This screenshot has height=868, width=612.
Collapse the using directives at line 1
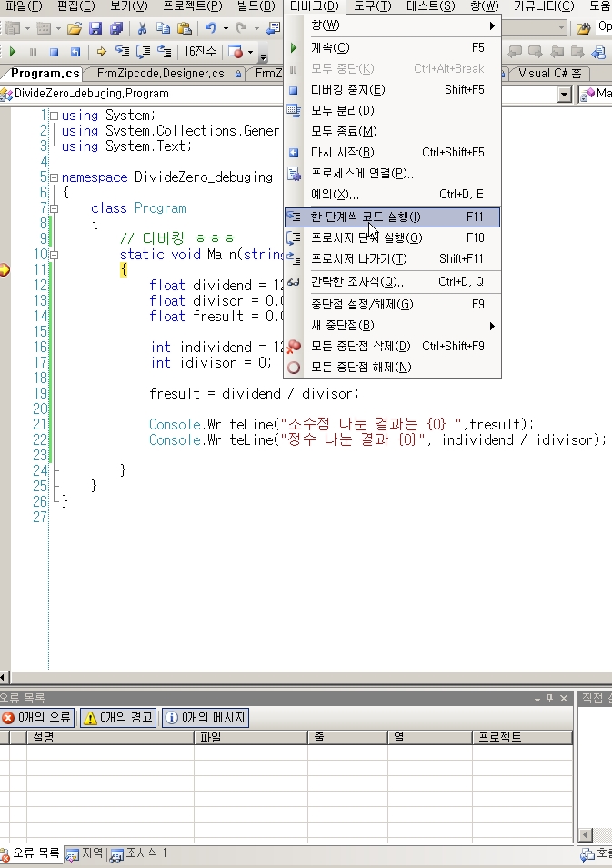click(54, 116)
